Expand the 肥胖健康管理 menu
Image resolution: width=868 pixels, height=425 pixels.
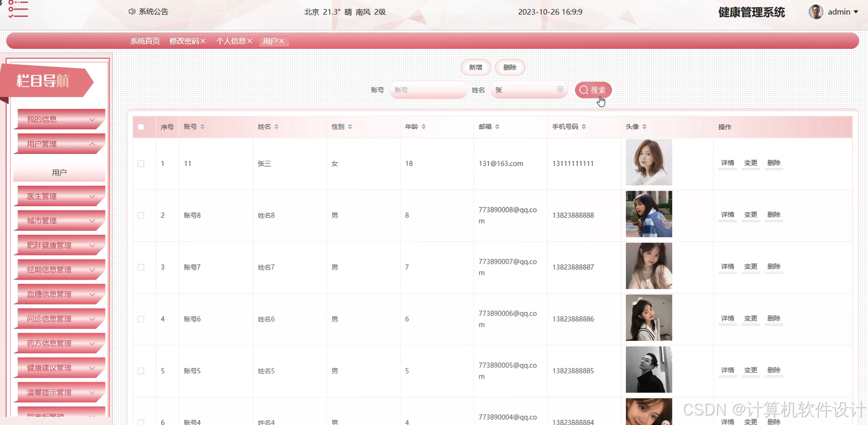coord(61,245)
